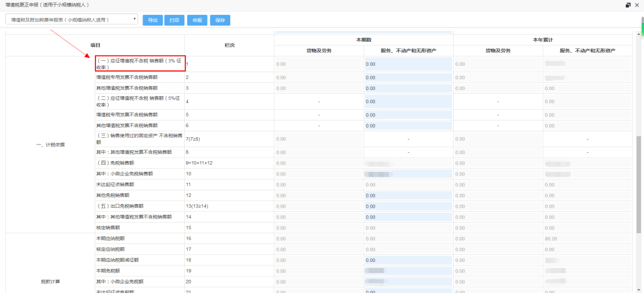Click the 本年累计 group header
The width and height of the screenshot is (644, 296).
(543, 39)
